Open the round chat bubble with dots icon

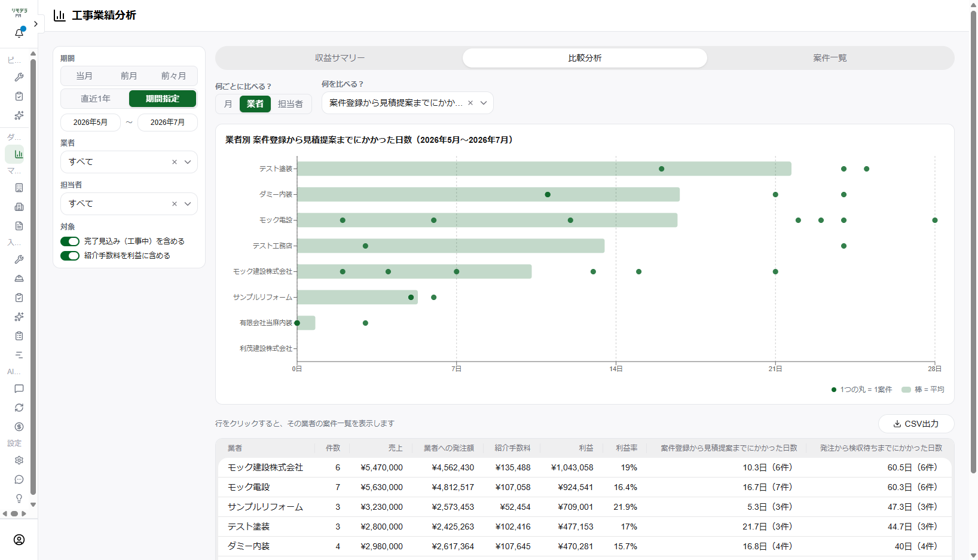[19, 479]
